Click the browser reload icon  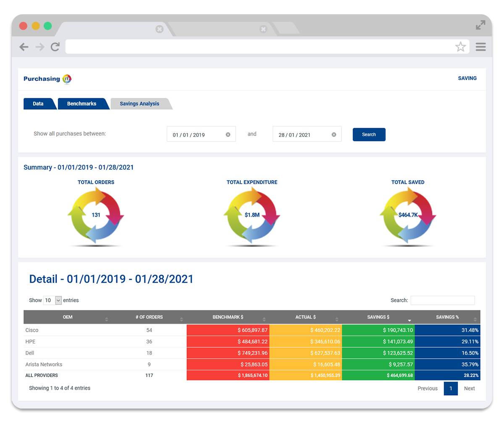(55, 47)
